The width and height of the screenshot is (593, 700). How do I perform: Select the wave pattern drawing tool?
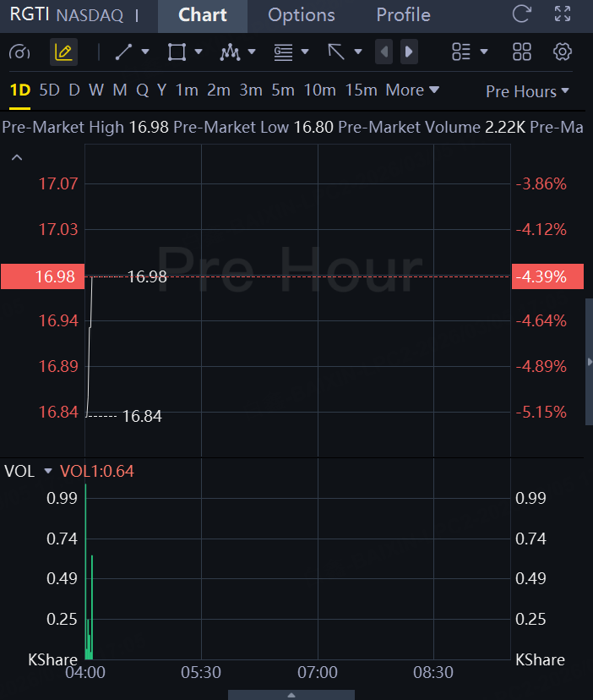click(230, 52)
